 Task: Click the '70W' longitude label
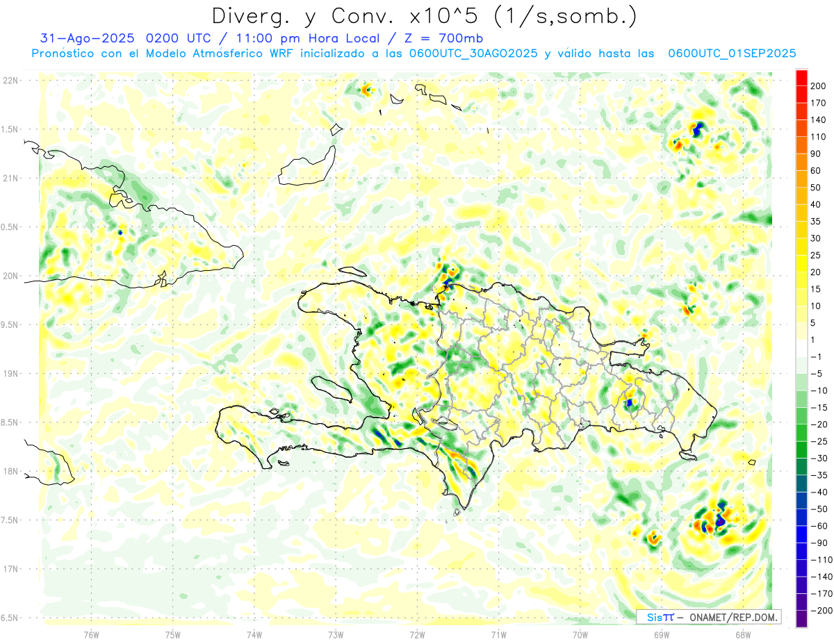[580, 635]
